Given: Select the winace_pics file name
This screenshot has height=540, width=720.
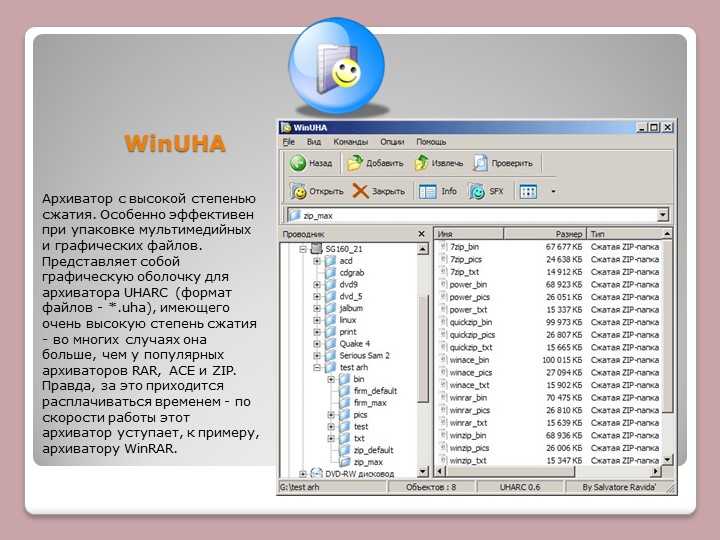Looking at the screenshot, I should (471, 372).
